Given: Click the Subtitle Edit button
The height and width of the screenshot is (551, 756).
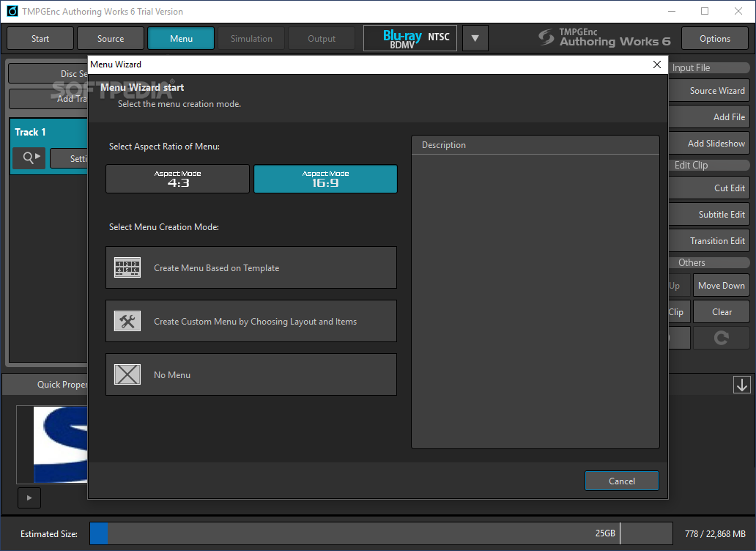Looking at the screenshot, I should tap(709, 215).
